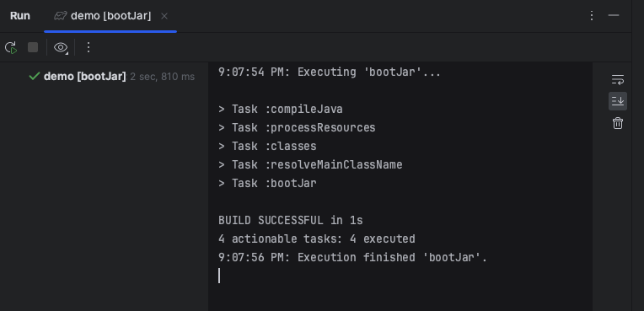This screenshot has width=644, height=311.
Task: Click the gray Stop process square
Action: tap(33, 47)
